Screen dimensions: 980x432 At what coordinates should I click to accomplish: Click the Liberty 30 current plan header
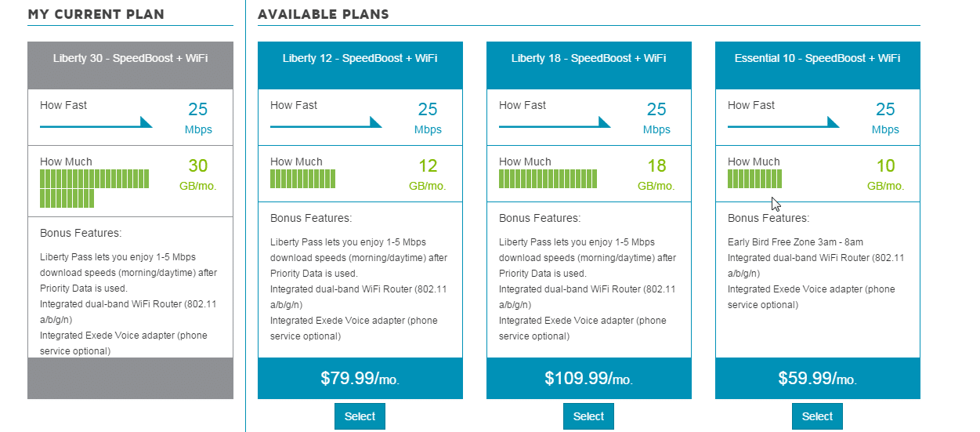tap(130, 59)
